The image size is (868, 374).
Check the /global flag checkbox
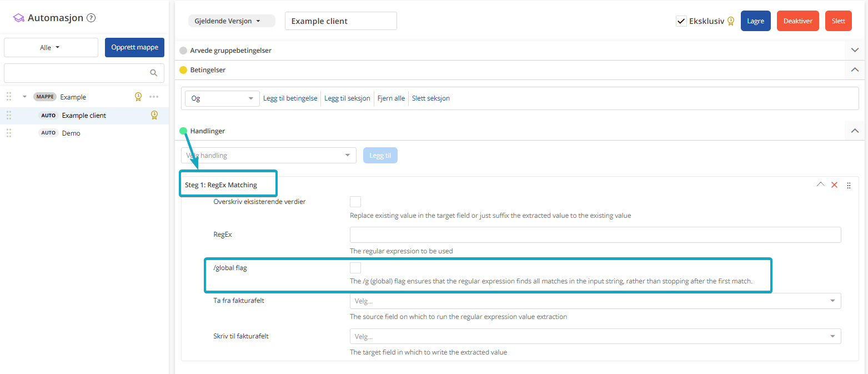point(355,268)
